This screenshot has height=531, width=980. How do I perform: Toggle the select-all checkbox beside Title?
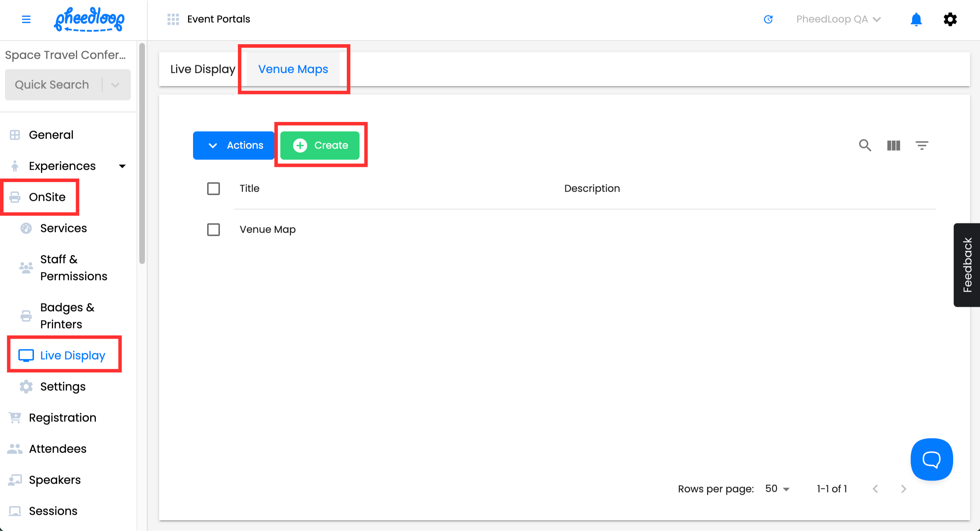[214, 189]
